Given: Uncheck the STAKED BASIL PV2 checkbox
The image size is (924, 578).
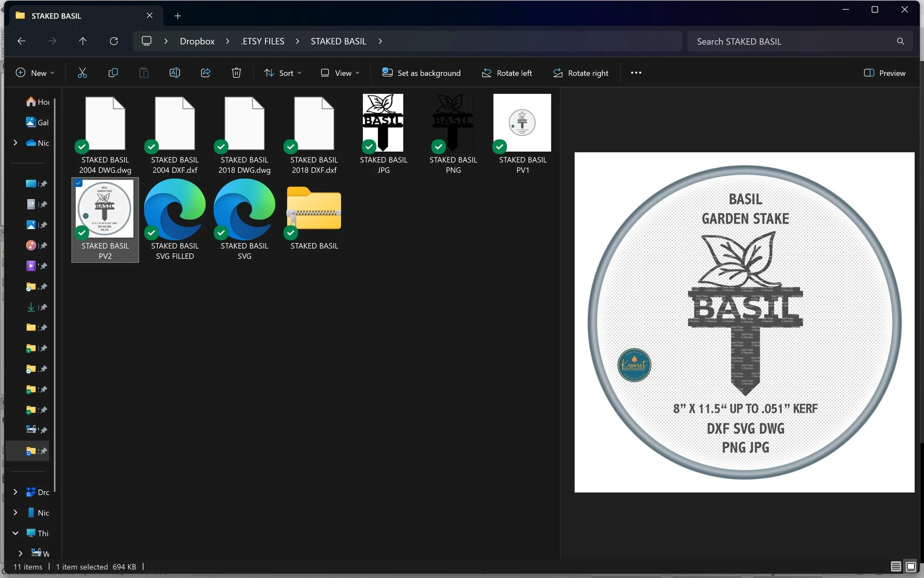Looking at the screenshot, I should point(78,183).
